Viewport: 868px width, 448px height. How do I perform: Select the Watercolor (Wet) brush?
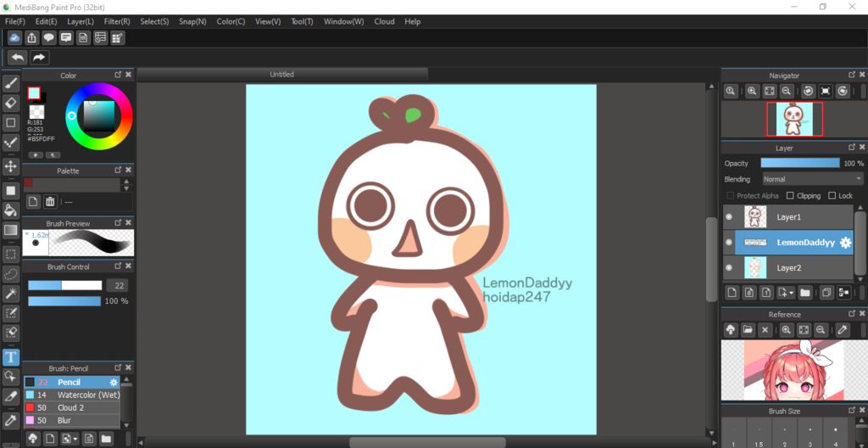click(x=72, y=395)
